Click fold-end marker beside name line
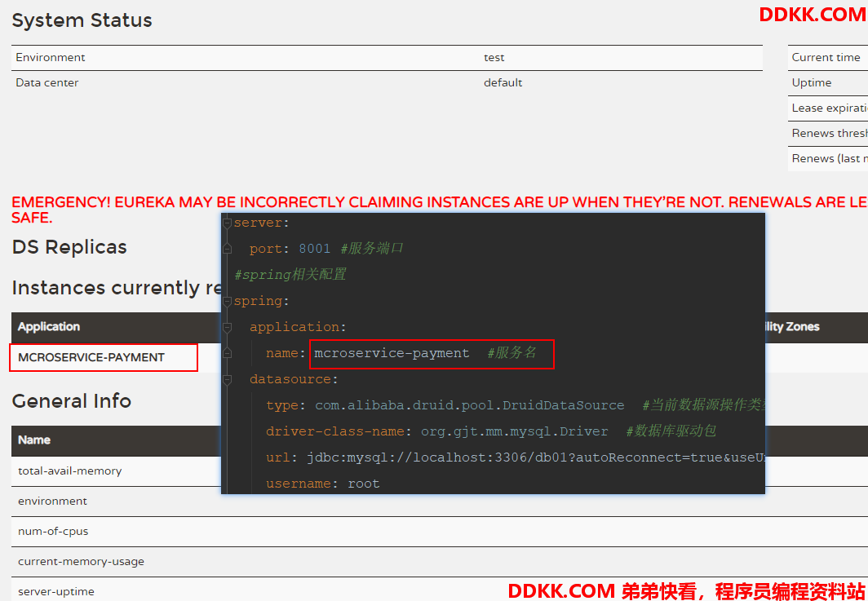868x601 pixels. [228, 353]
